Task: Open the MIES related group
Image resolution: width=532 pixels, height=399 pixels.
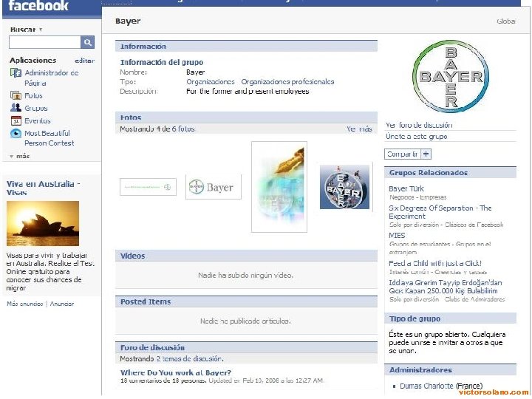Action: [397, 236]
